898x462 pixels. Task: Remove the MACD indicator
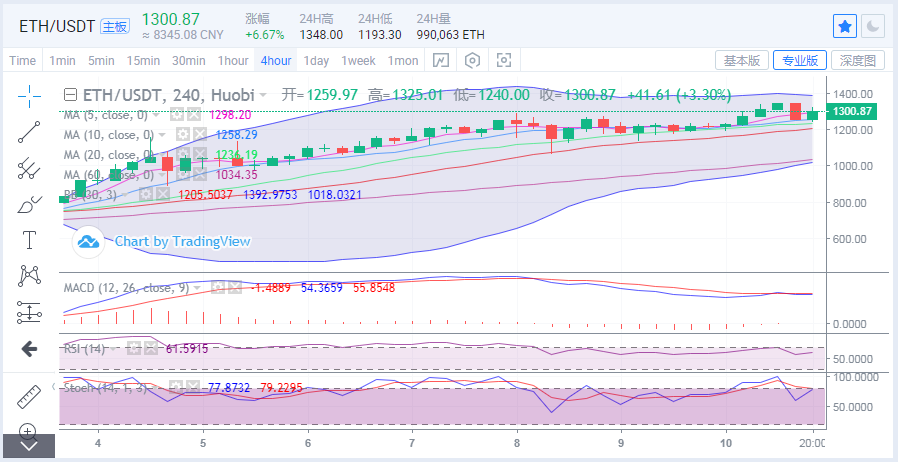pyautogui.click(x=234, y=287)
